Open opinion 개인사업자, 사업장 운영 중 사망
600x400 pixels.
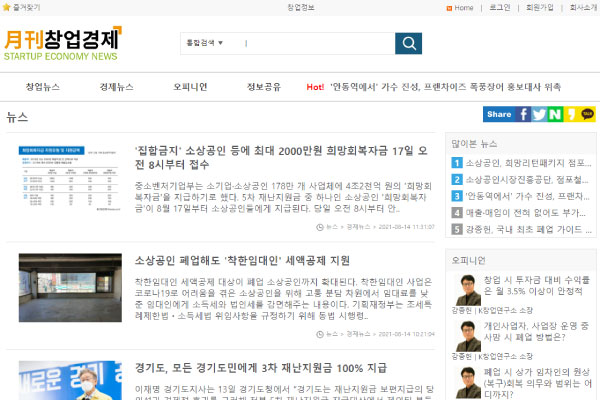tap(536, 331)
